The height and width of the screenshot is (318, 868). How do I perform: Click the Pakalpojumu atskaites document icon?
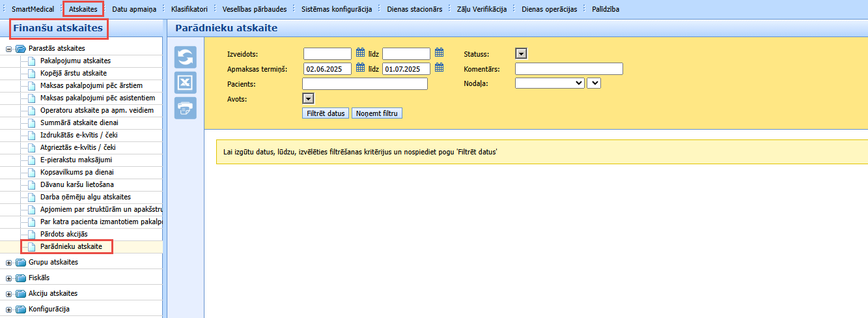click(x=32, y=61)
